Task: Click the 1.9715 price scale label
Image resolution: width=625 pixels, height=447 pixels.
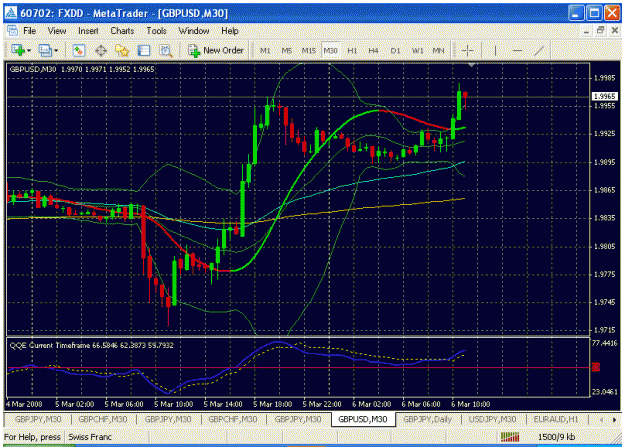Action: [604, 330]
